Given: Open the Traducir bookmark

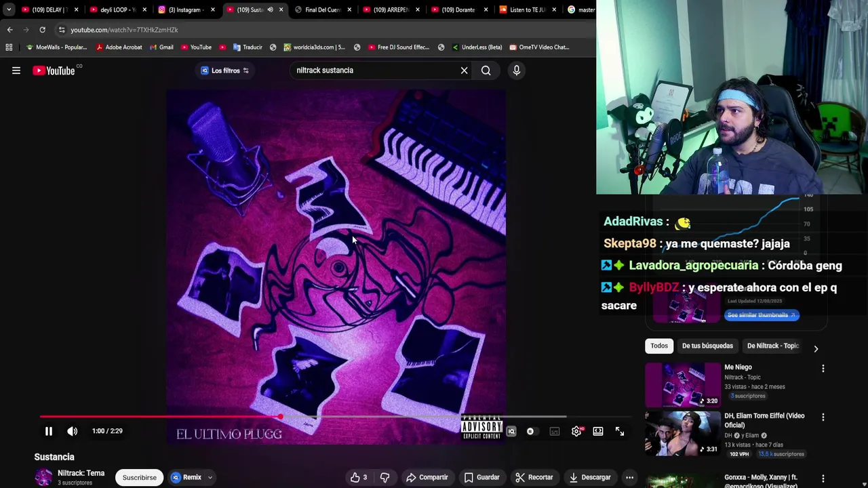Looking at the screenshot, I should point(247,47).
